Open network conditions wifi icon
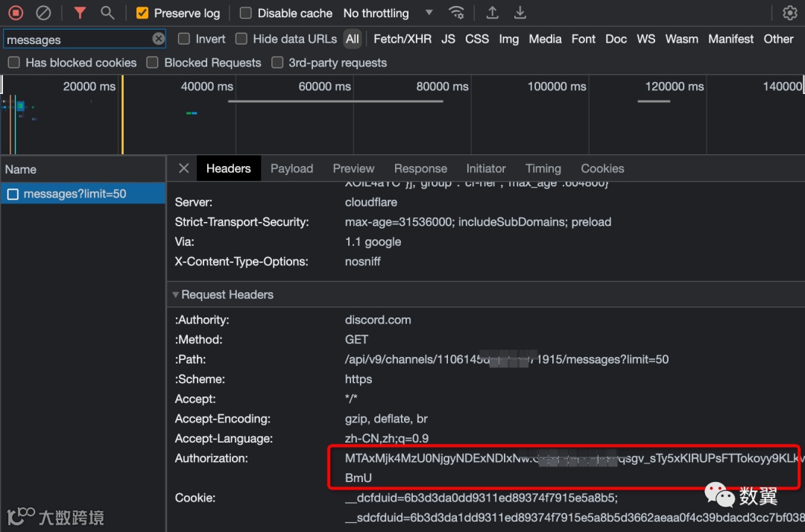This screenshot has height=532, width=805. click(456, 13)
